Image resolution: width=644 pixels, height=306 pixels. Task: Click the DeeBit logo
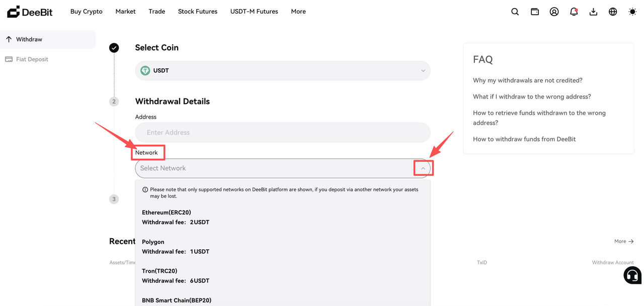point(30,12)
